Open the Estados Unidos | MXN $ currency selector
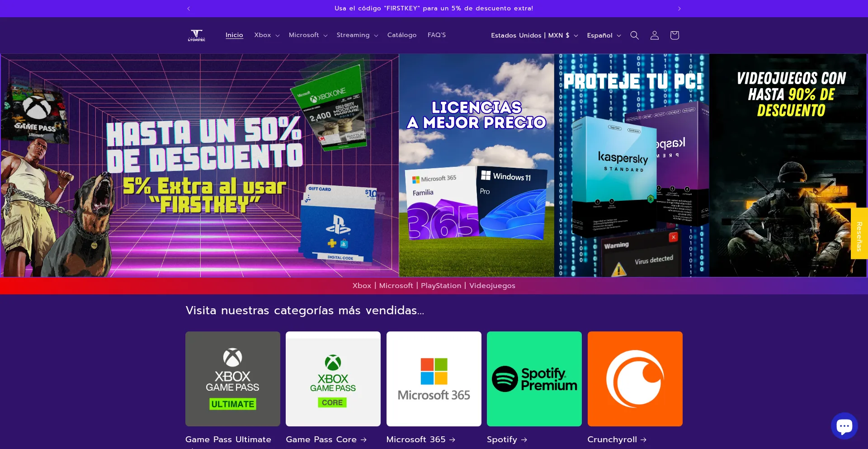The image size is (868, 449). tap(534, 35)
